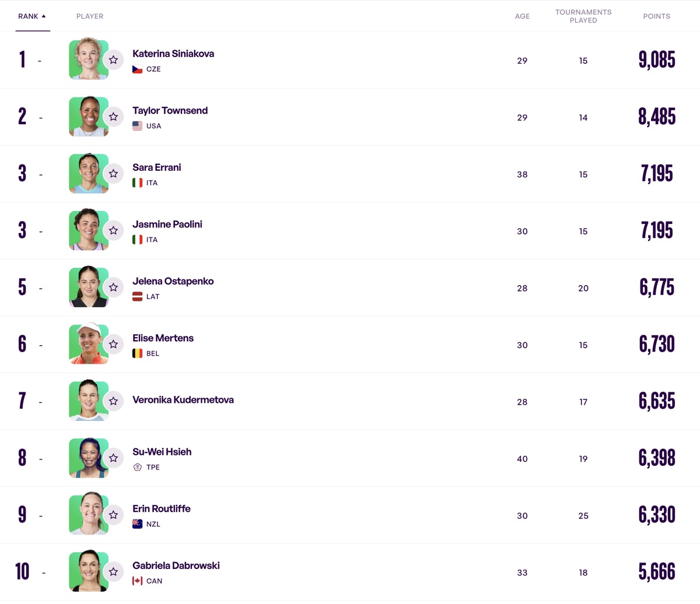Click the Czech flag under Katerina Siniakova
This screenshot has height=604, width=700.
click(x=138, y=69)
